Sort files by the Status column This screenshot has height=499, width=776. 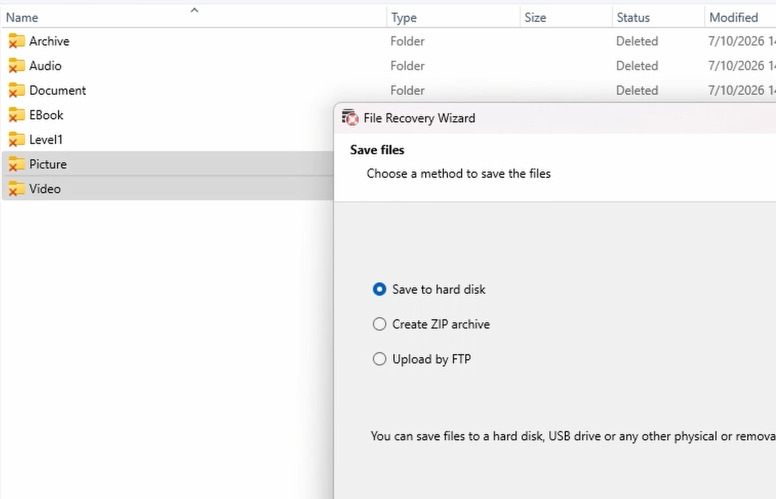pos(633,18)
